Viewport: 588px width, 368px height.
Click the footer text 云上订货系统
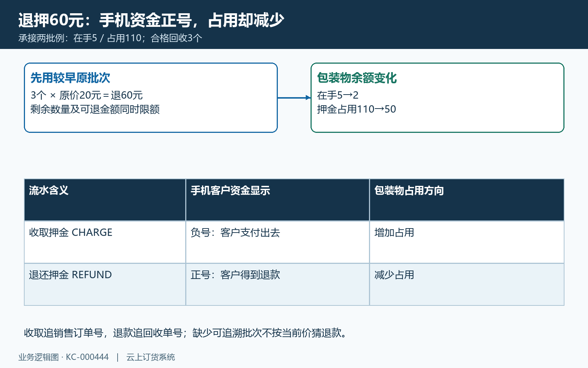click(x=151, y=357)
